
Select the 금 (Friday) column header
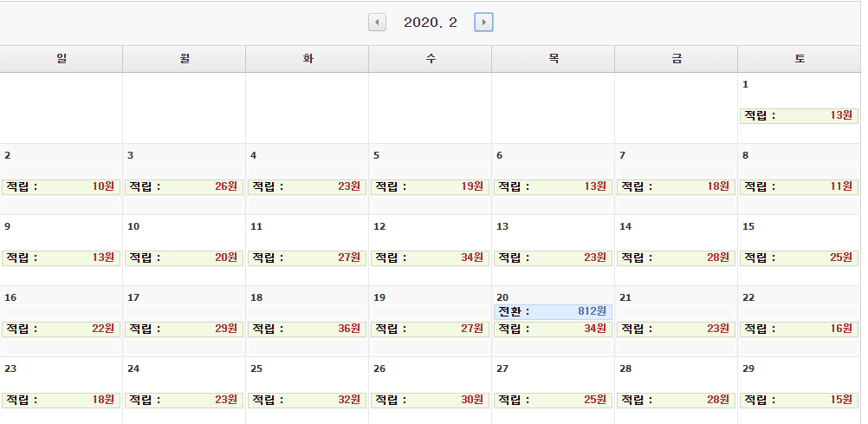676,59
